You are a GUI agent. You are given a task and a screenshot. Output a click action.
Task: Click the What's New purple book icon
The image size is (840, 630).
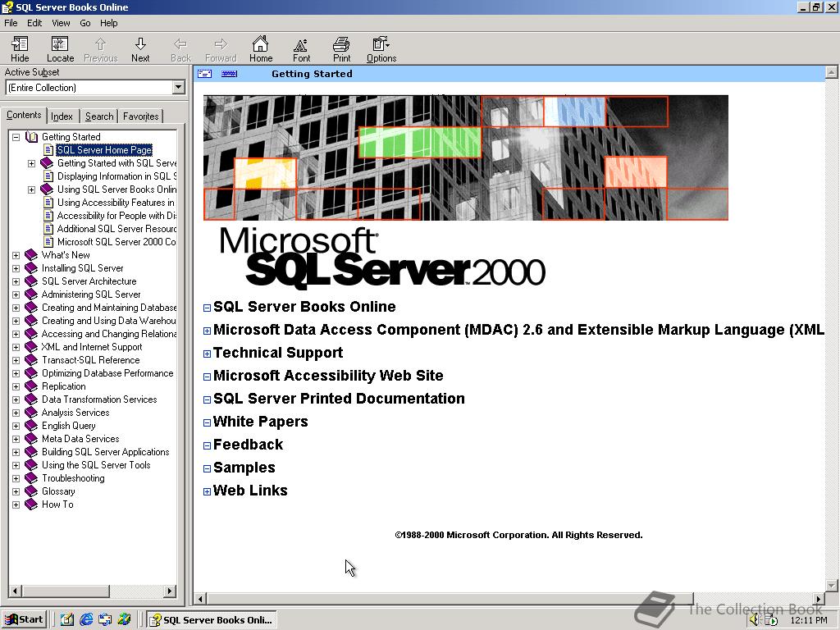pyautogui.click(x=31, y=255)
